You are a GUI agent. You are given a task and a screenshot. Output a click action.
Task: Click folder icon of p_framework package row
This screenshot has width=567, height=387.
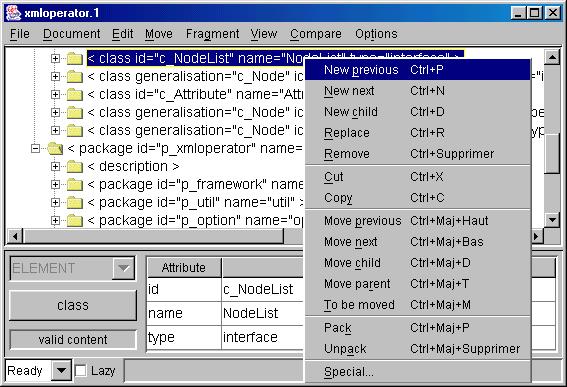click(x=75, y=184)
